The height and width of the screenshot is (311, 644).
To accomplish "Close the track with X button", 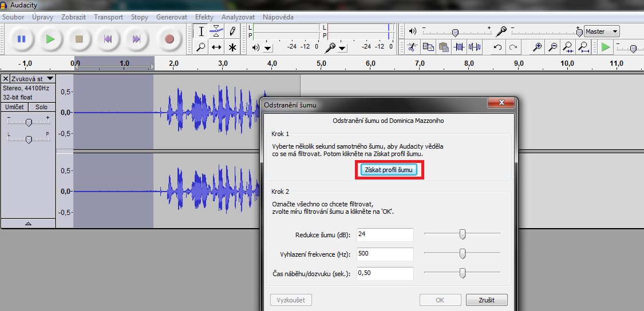I will coord(6,78).
